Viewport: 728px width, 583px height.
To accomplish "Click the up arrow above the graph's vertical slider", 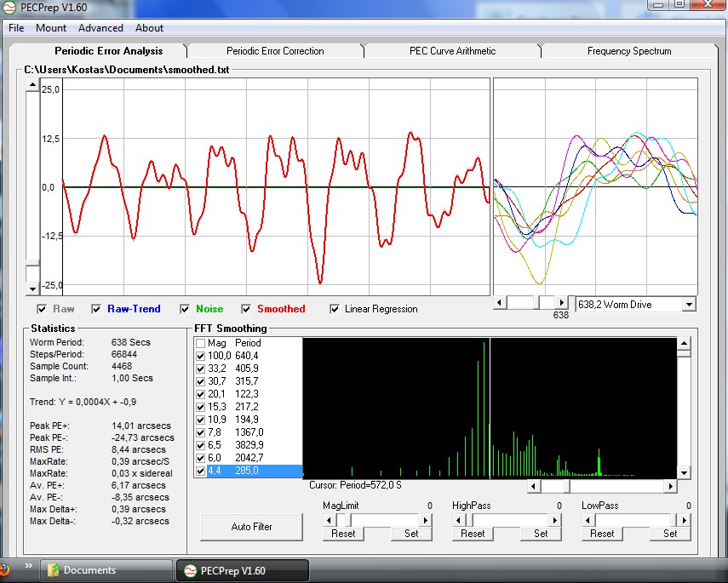I will [x=32, y=86].
